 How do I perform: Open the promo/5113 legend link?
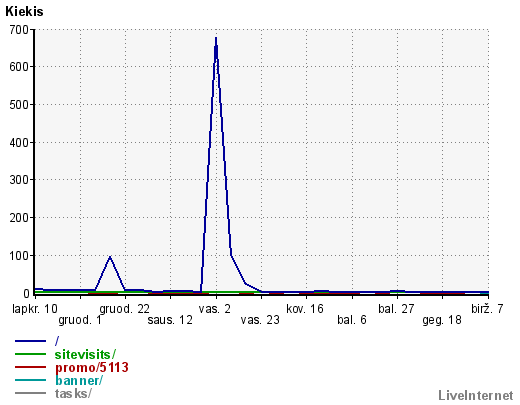pos(92,367)
